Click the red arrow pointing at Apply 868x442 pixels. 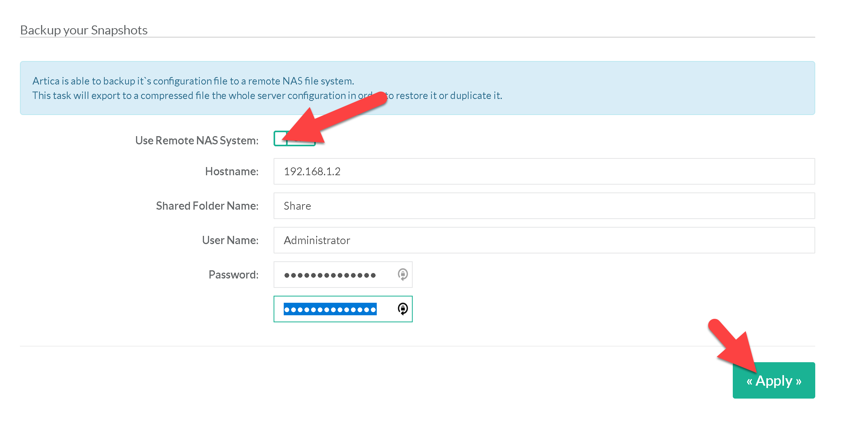pos(733,346)
